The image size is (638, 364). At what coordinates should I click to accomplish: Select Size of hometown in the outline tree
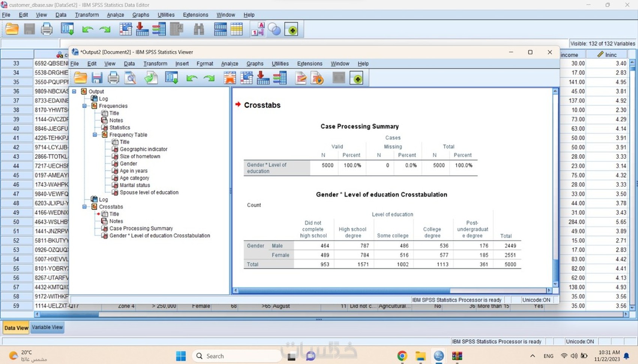140,156
